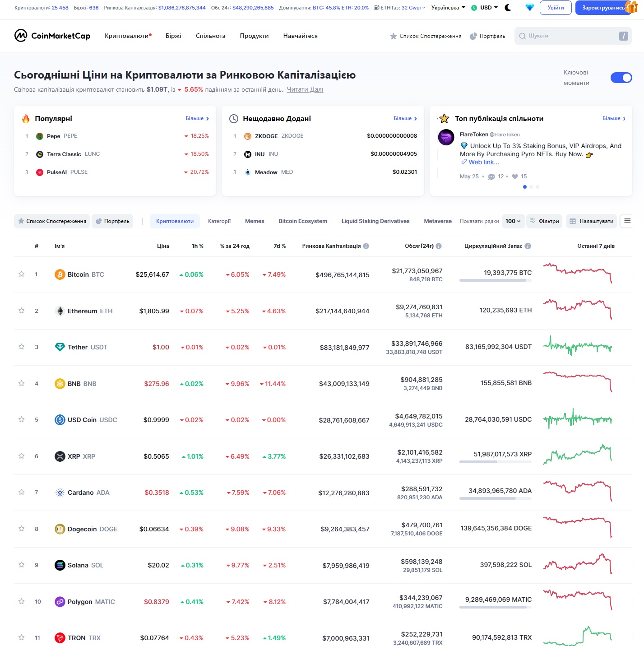This screenshot has height=646, width=644.
Task: Open the Українська language dropdown
Action: click(x=448, y=8)
